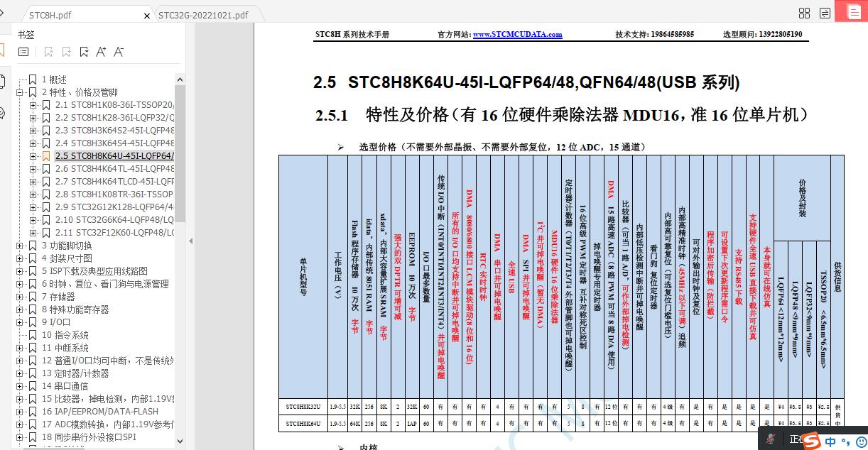Click the 书签 panel title
The image size is (868, 450).
point(26,34)
